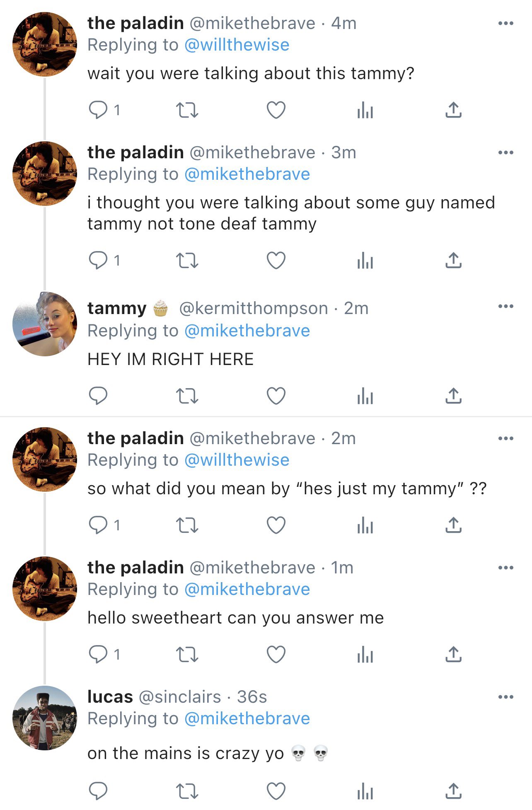
Task: View analytics on the first paladin tweet
Action: point(365,110)
